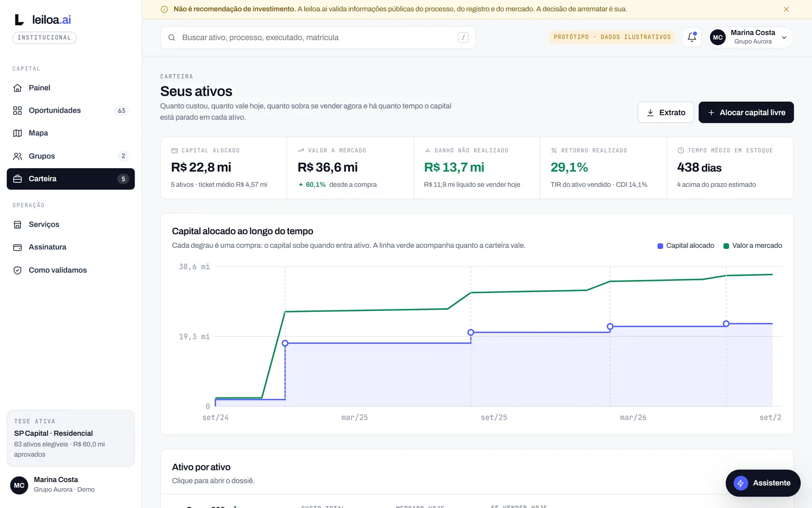Screen dimensions: 812x508
Task: Click the trend icon on Valor a mercado card
Action: [x=301, y=150]
